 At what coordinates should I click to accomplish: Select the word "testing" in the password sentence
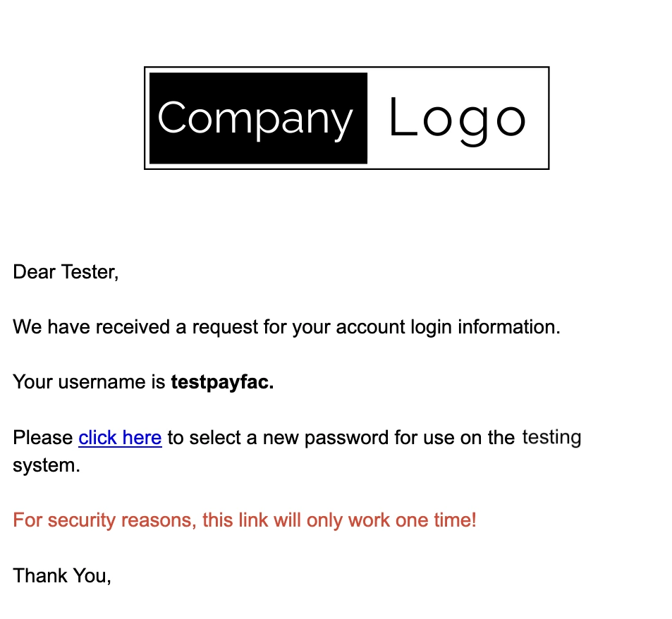coord(551,438)
